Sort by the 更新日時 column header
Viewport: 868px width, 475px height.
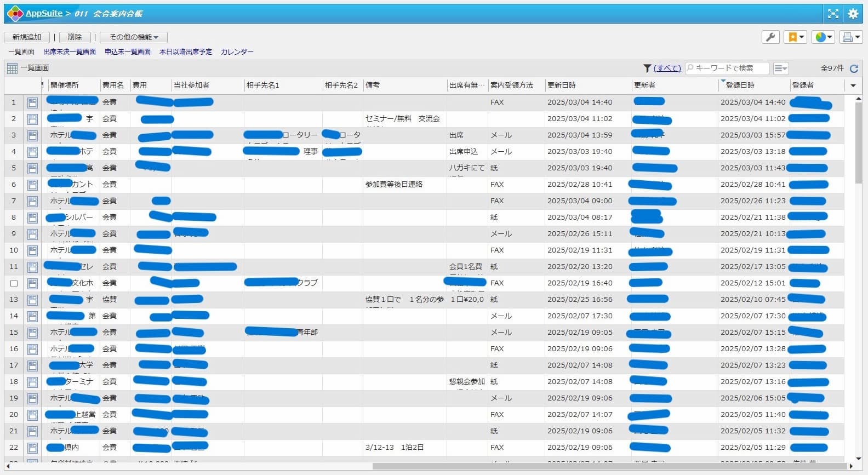tap(561, 85)
